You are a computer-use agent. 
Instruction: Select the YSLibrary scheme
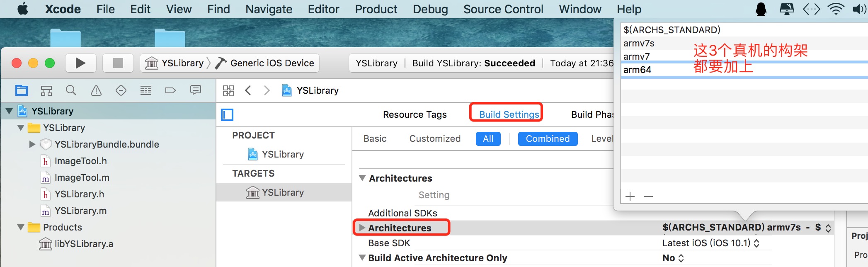point(174,63)
